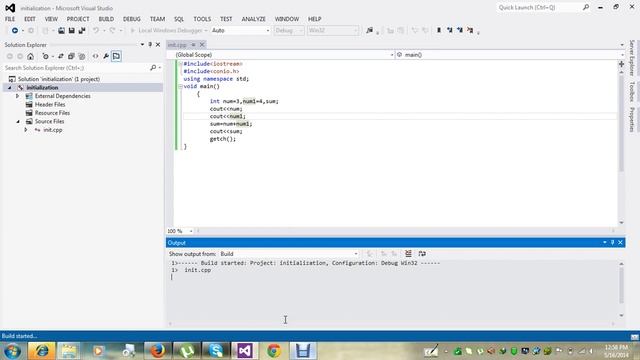Click the editor split-view handle above scrollbar
Screen dimensions: 640x360
(x=621, y=64)
